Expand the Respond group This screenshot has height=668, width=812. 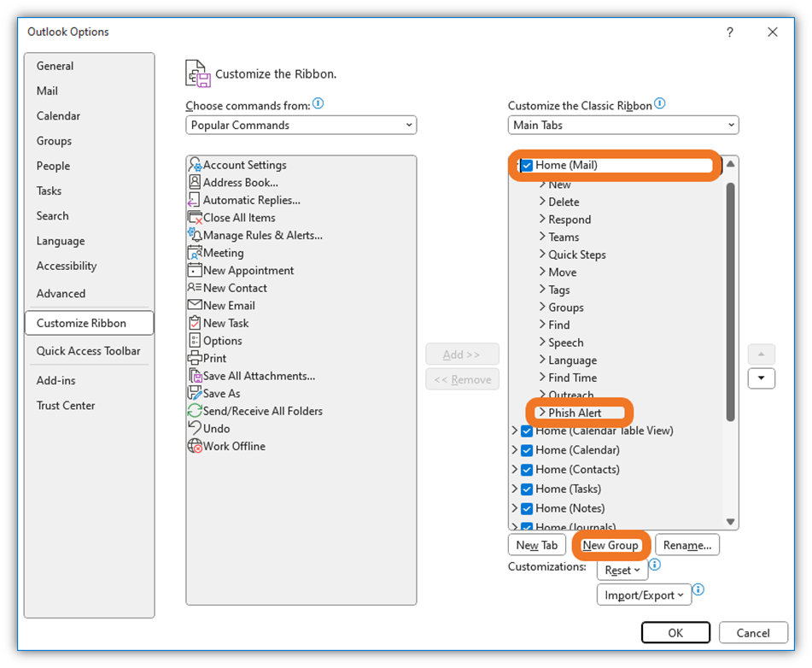[x=542, y=219]
